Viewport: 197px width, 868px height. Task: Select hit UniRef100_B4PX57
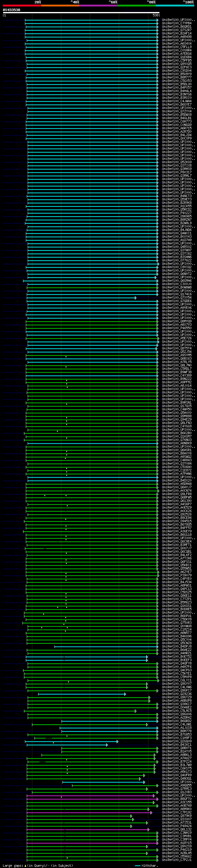(x=177, y=88)
